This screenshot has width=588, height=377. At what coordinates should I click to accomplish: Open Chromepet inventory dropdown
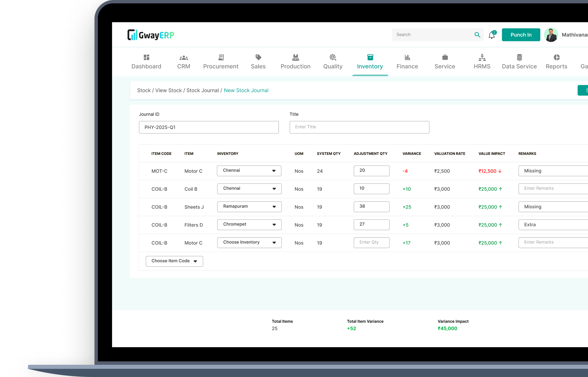249,225
